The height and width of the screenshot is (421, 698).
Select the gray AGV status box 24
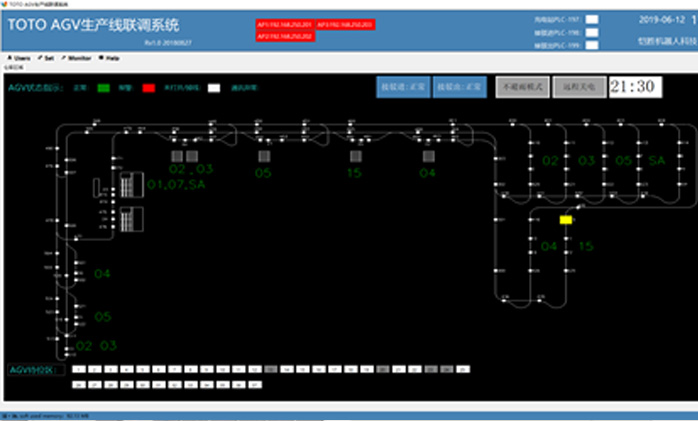[x=447, y=369]
